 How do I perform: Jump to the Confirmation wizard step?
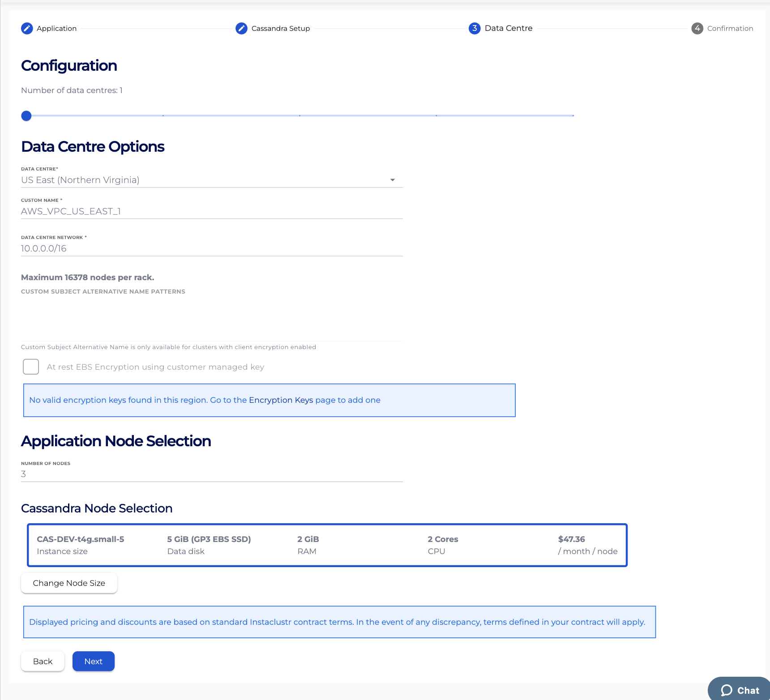tap(730, 28)
